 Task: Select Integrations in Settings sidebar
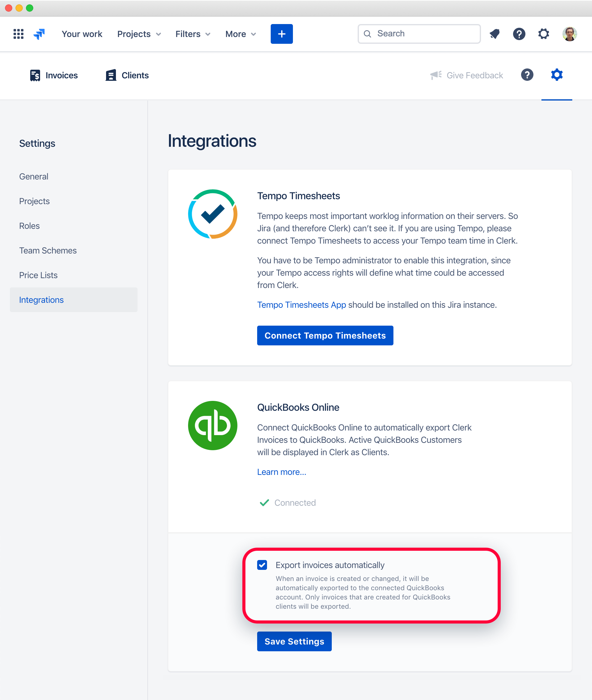tap(73, 300)
